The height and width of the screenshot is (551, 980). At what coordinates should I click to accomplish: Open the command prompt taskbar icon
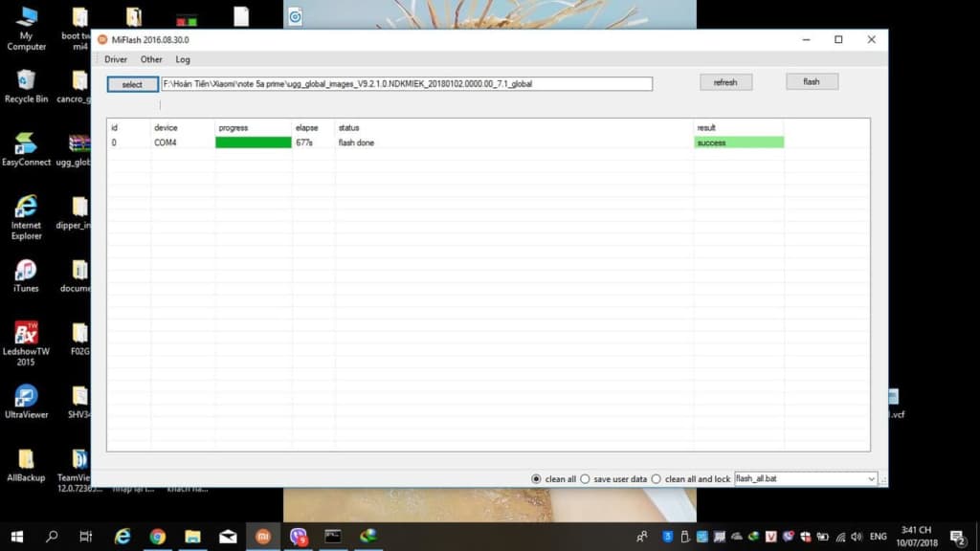click(x=333, y=537)
